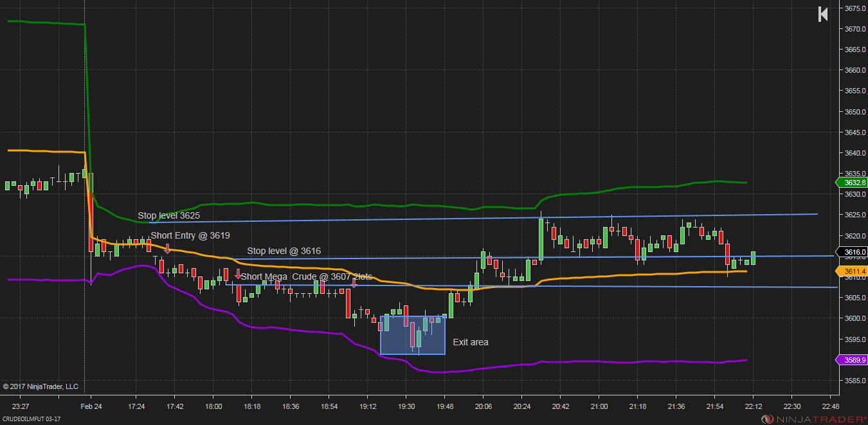Click the 18:54 time axis label
Viewport: 868px width, 425px height.
point(329,406)
